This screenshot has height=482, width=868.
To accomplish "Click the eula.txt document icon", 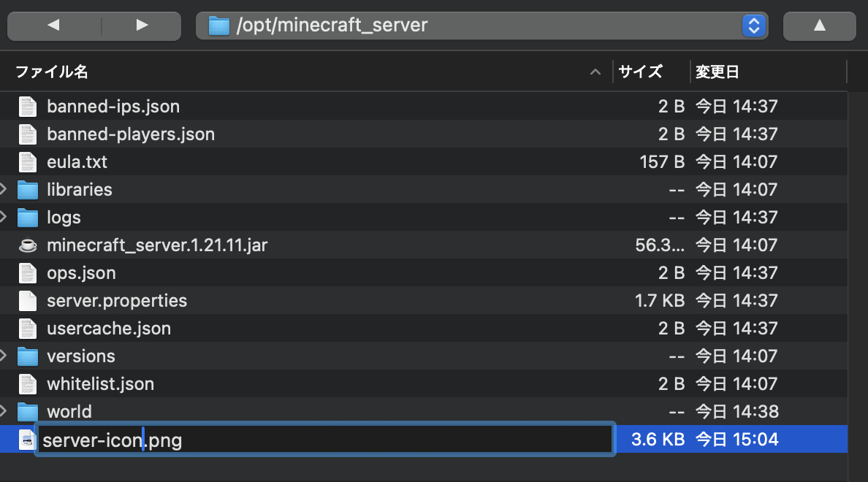I will click(27, 162).
